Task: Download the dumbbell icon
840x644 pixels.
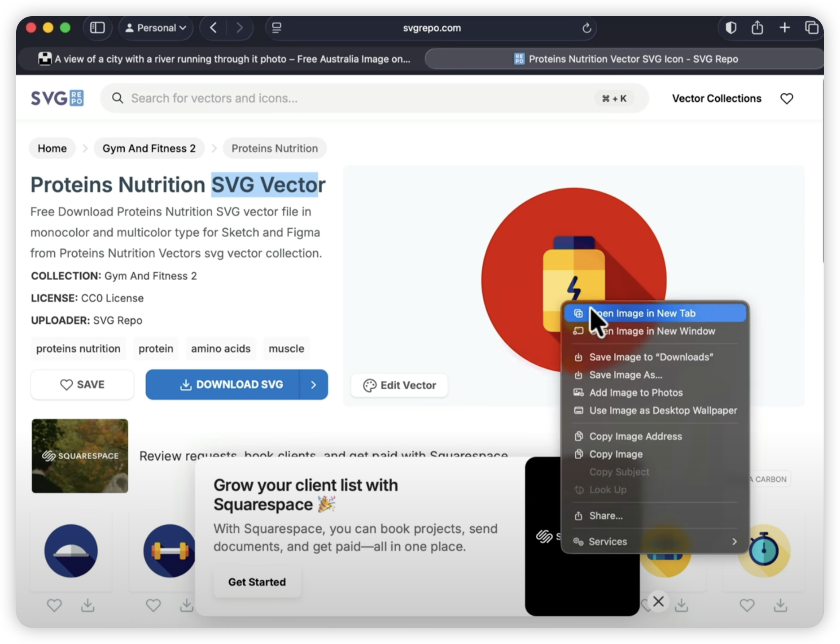Action: 187,605
